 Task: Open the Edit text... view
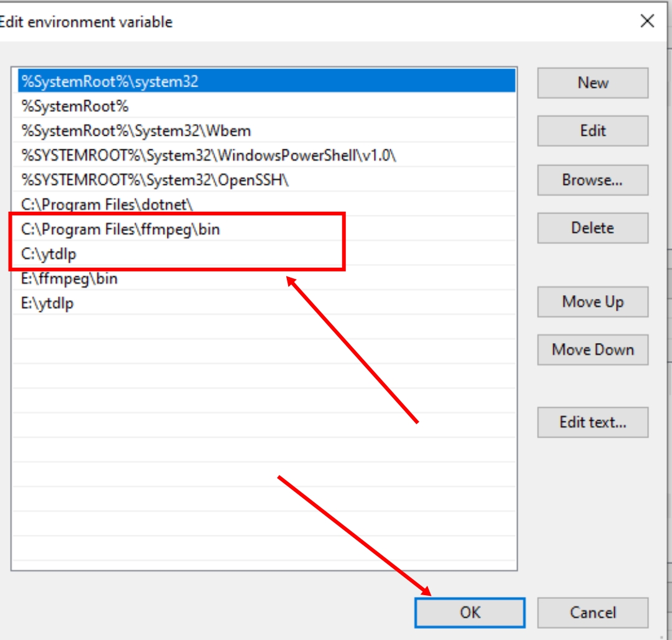pyautogui.click(x=592, y=422)
